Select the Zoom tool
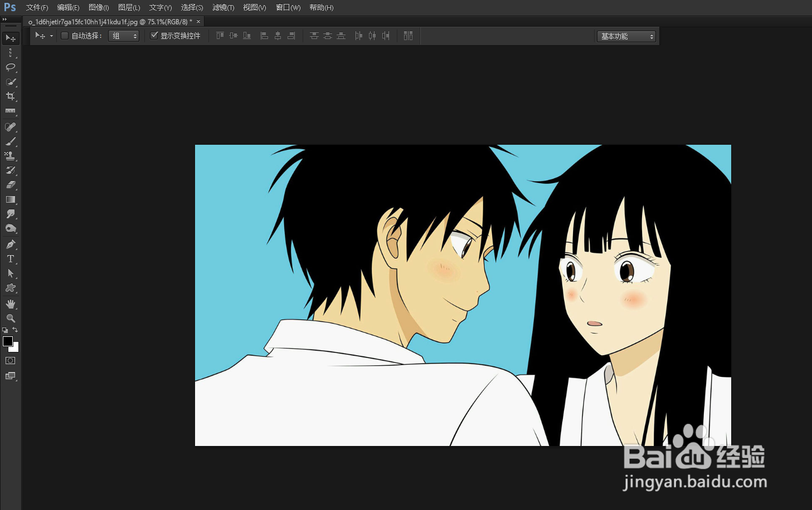Image resolution: width=812 pixels, height=510 pixels. tap(11, 318)
